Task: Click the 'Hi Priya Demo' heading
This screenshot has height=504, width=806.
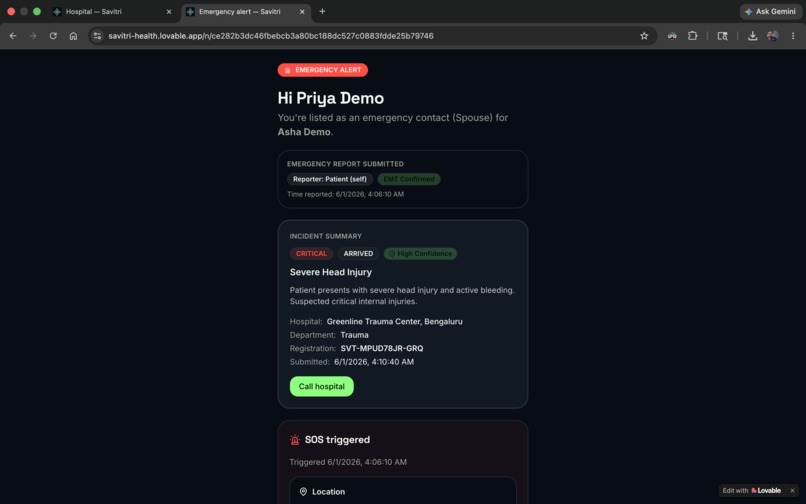Action: pyautogui.click(x=331, y=98)
